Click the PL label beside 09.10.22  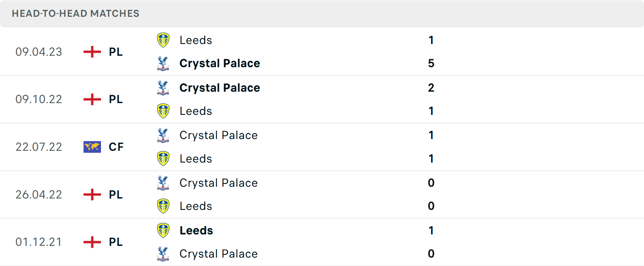pyautogui.click(x=116, y=99)
